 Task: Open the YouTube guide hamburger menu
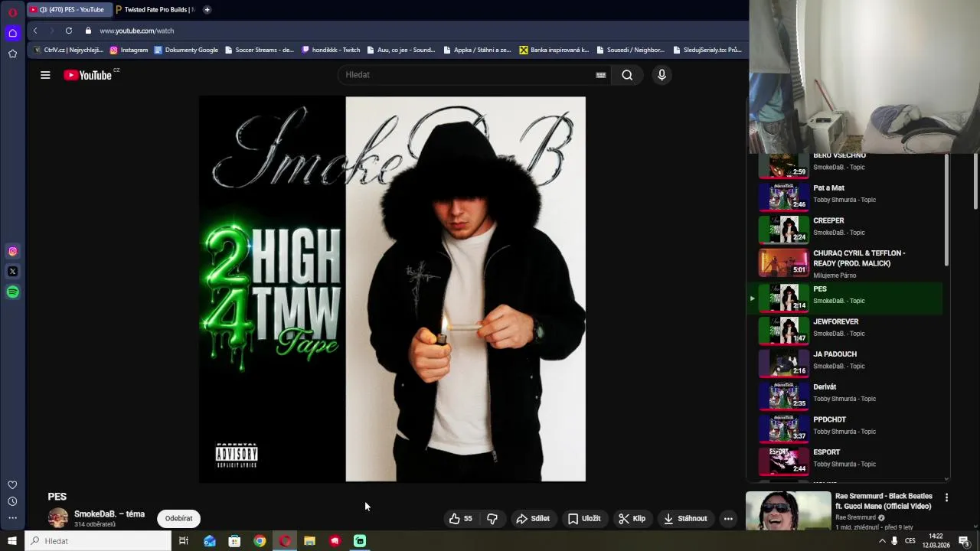tap(45, 75)
